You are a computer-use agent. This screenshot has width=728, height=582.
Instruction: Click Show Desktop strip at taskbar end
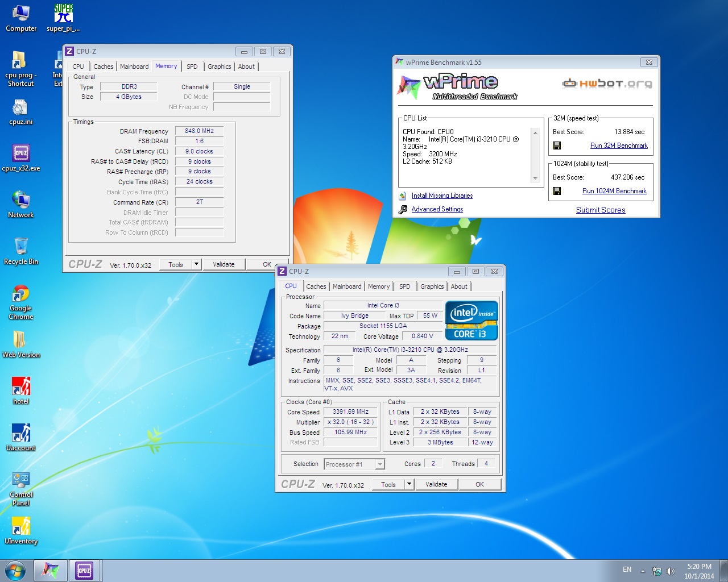(724, 571)
